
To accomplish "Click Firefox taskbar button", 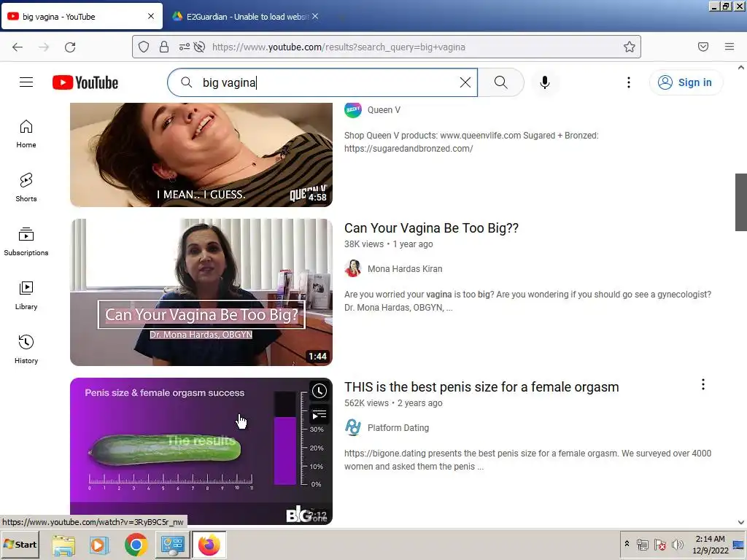I will pyautogui.click(x=209, y=545).
